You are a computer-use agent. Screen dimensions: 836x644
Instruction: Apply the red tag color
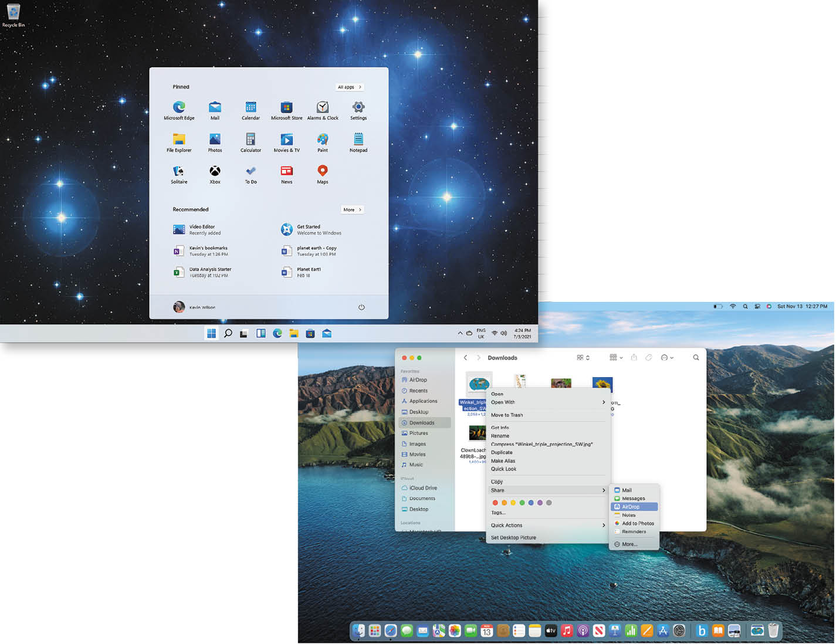(x=495, y=503)
